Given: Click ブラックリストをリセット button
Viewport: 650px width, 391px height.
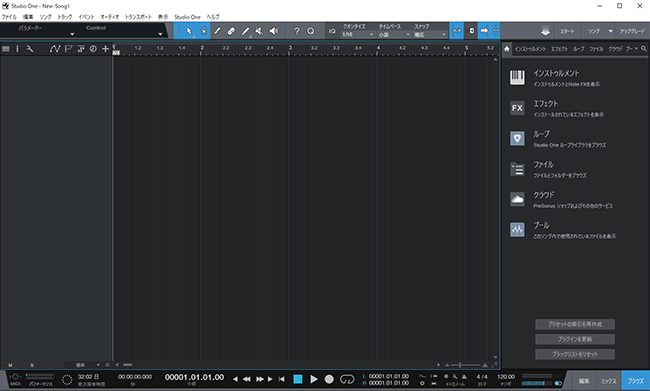Looking at the screenshot, I should (x=575, y=354).
